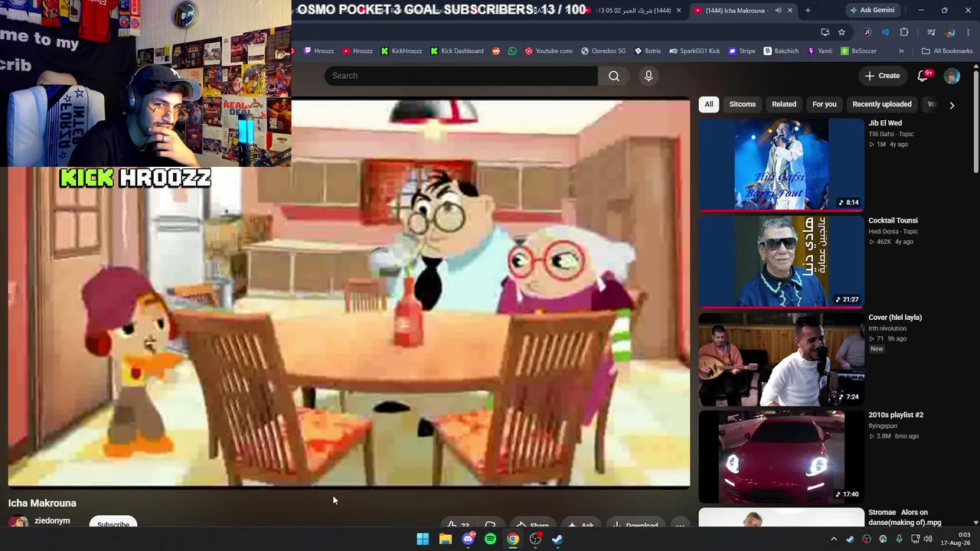Image resolution: width=980 pixels, height=551 pixels.
Task: Click the Icha Makrouna video player
Action: (x=349, y=292)
